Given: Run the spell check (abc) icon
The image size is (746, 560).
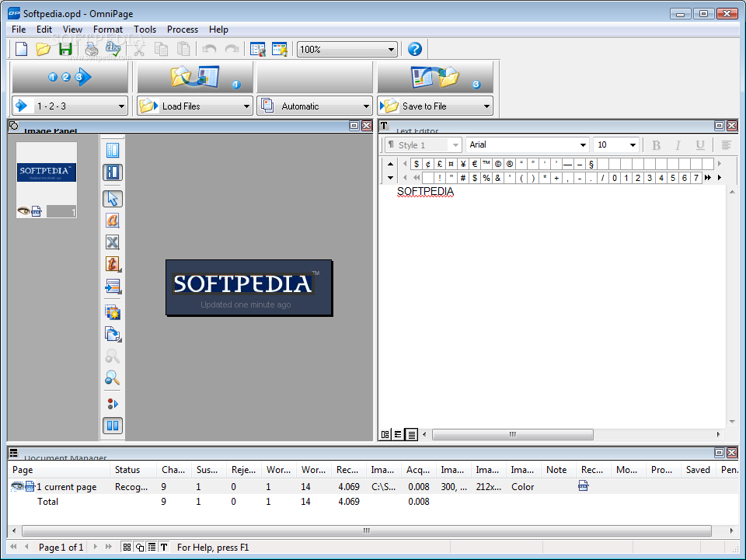Looking at the screenshot, I should click(x=113, y=49).
